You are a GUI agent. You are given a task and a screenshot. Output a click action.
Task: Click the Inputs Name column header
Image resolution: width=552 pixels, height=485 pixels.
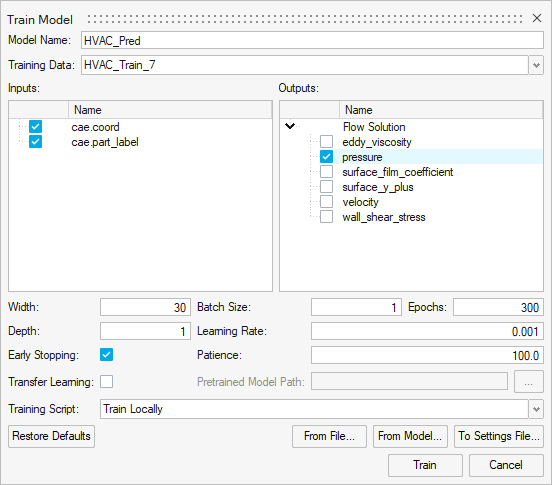click(x=170, y=110)
